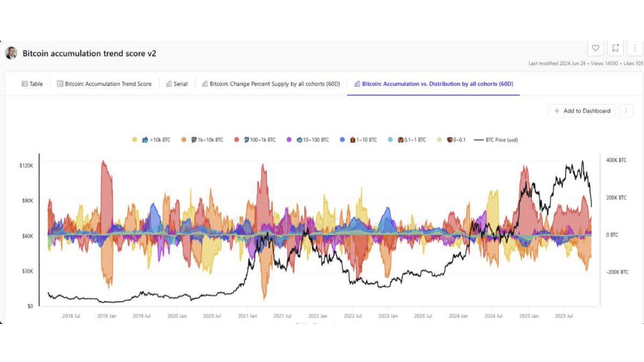Click the bookmark icon near the top right

click(615, 48)
